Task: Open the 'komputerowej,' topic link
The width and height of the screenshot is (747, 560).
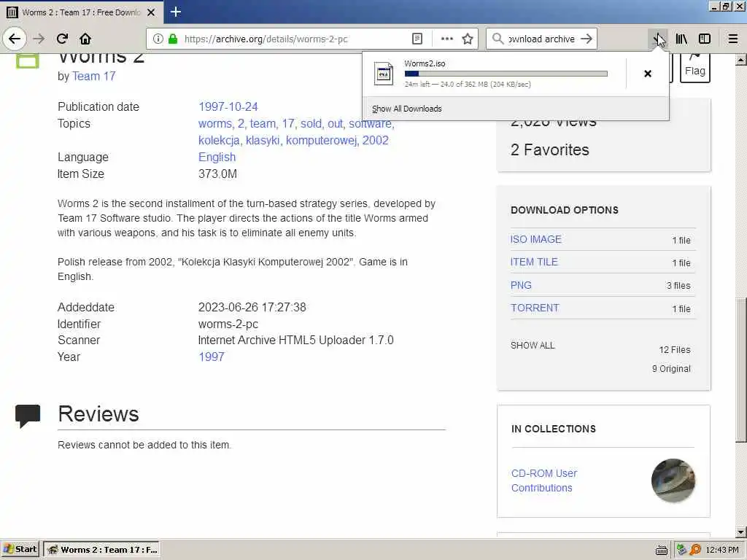Action: [322, 141]
